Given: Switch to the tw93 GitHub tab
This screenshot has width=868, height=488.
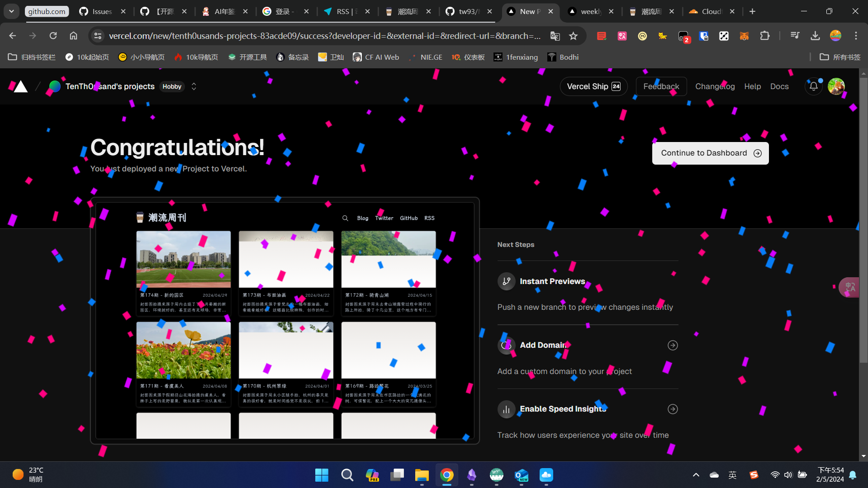Looking at the screenshot, I should point(468,12).
